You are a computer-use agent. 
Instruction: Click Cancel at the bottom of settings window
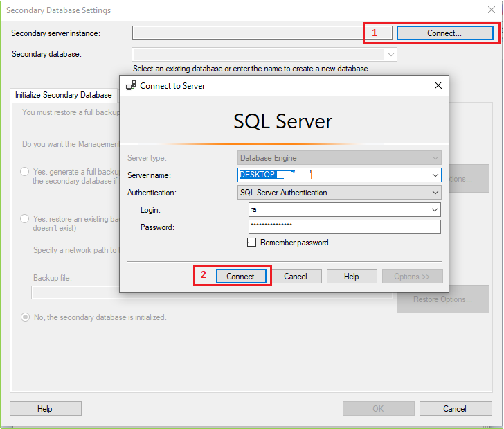tap(456, 409)
